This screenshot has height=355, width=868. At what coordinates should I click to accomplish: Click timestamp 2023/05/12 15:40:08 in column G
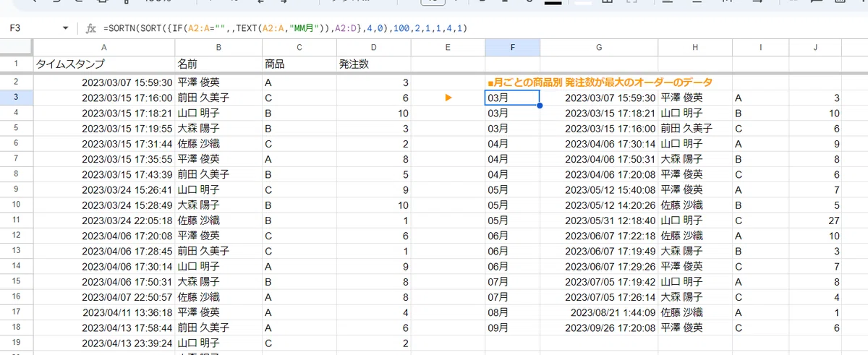click(x=610, y=189)
